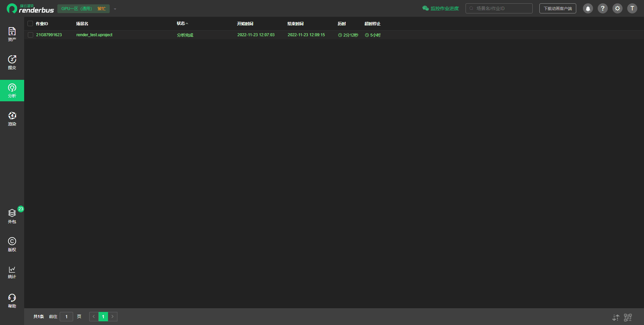
Task: Select the 分析 analysis tab
Action: (x=12, y=91)
